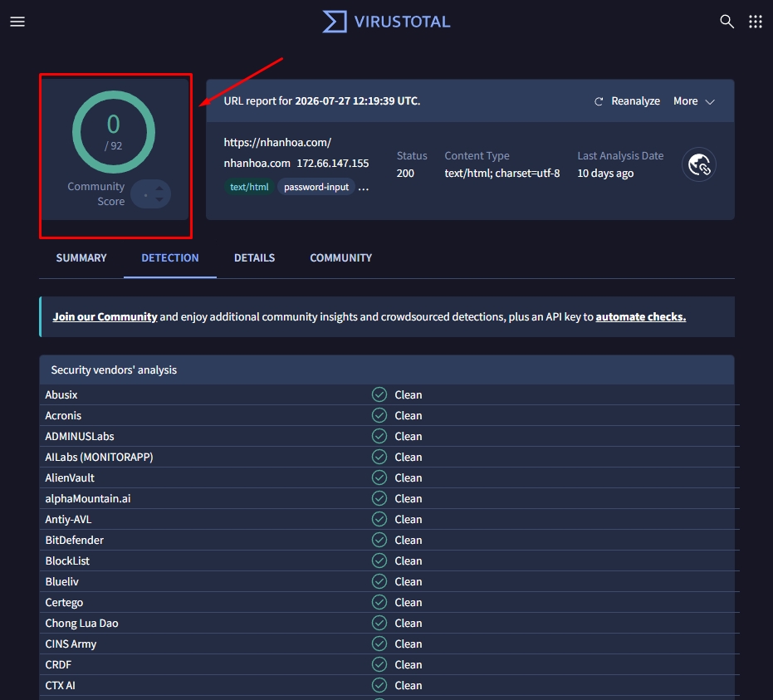Click the Clean checkmark icon for ADMINUSLabs
The width and height of the screenshot is (773, 700).
[379, 436]
